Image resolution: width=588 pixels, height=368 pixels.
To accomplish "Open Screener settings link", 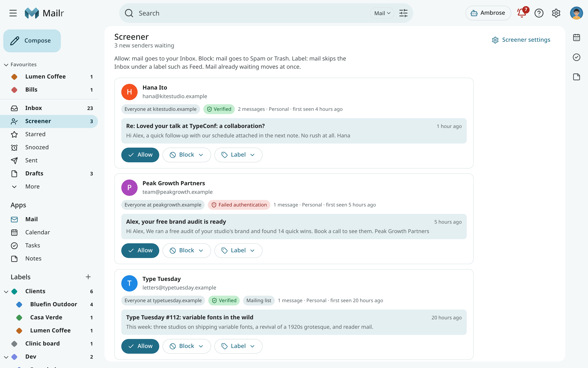I will tap(521, 40).
